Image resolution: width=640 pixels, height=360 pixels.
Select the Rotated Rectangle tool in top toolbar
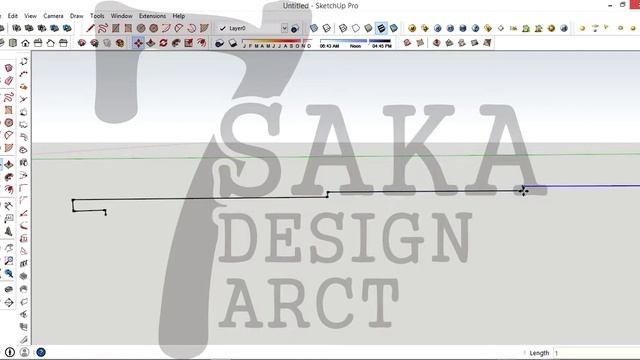[128, 28]
